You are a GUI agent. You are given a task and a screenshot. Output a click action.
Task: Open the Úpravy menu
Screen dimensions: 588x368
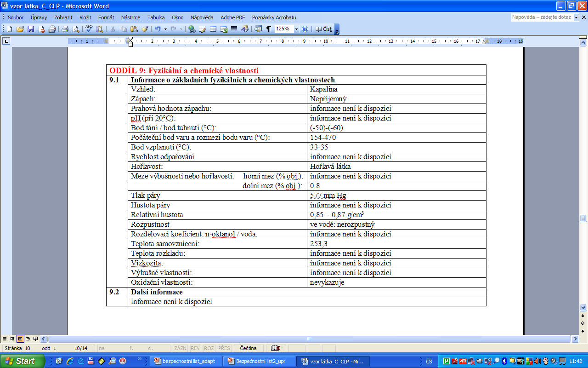pos(39,17)
